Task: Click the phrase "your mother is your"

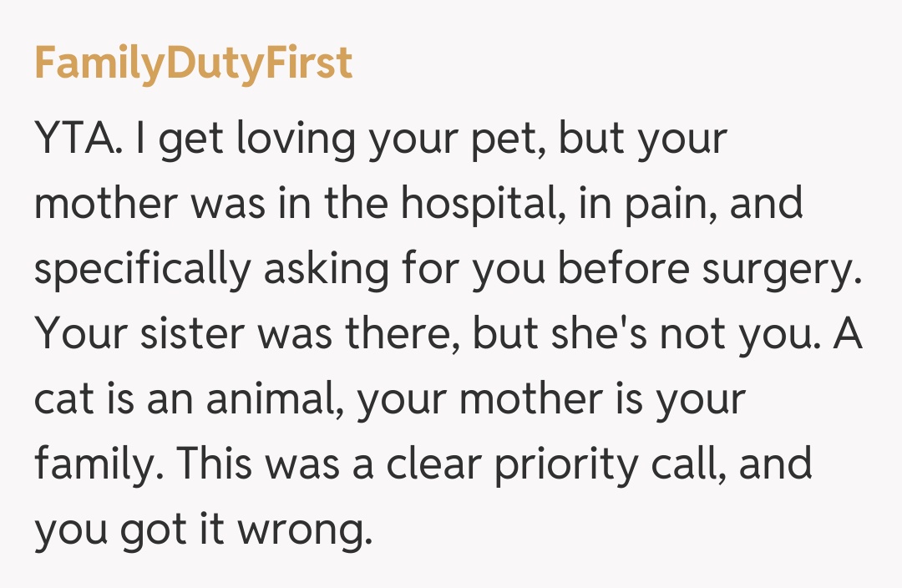Action: (x=550, y=399)
